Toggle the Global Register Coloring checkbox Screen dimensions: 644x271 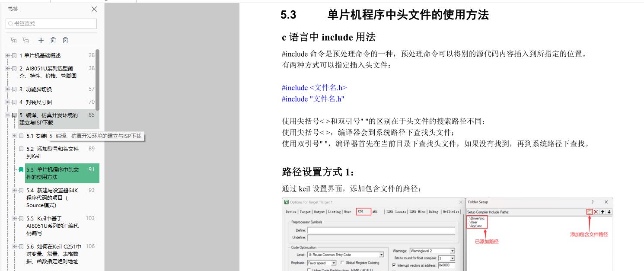343,263
